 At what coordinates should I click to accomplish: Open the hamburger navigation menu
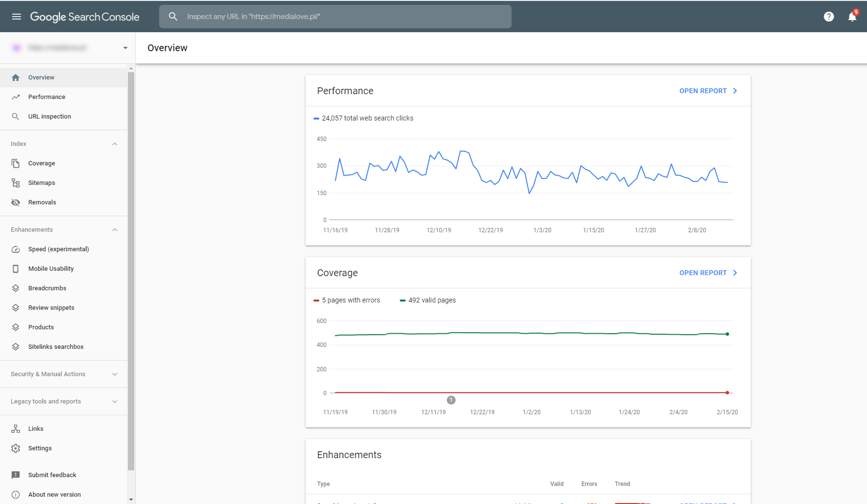click(x=17, y=17)
